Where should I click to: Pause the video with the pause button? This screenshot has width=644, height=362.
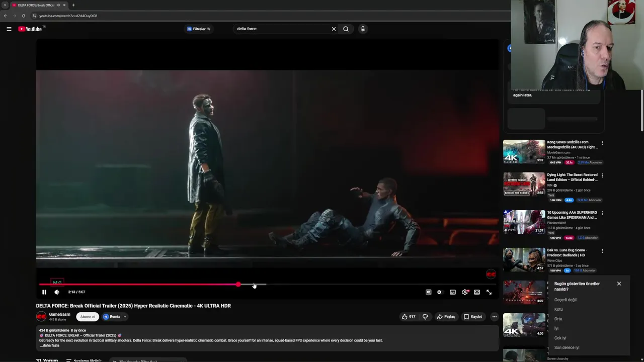44,292
